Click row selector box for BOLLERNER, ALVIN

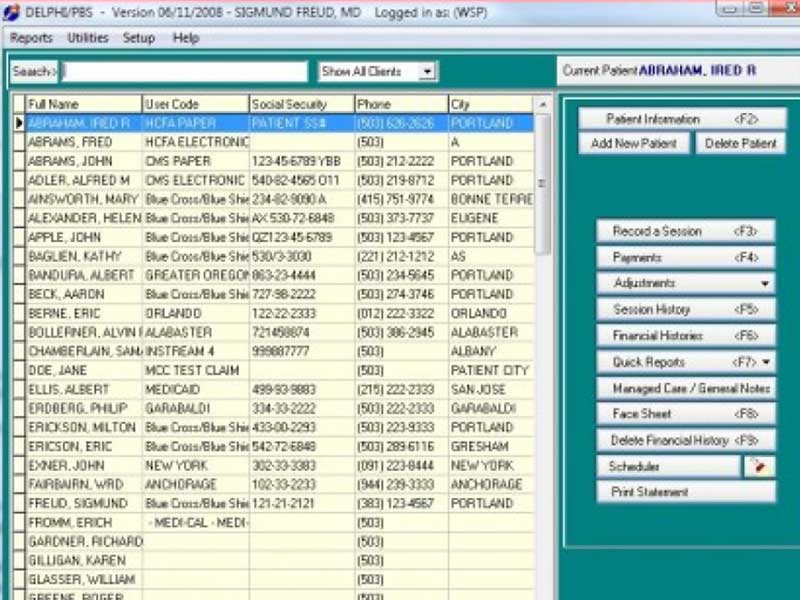point(19,332)
